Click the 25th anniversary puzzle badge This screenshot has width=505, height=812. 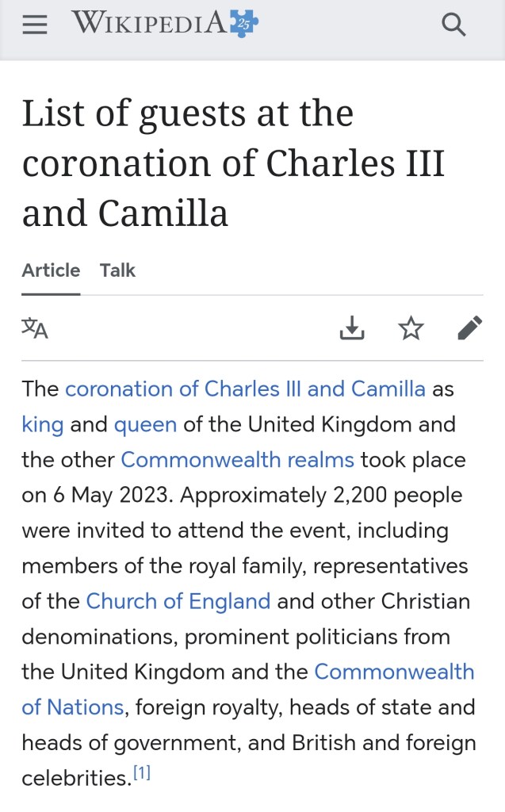click(243, 24)
